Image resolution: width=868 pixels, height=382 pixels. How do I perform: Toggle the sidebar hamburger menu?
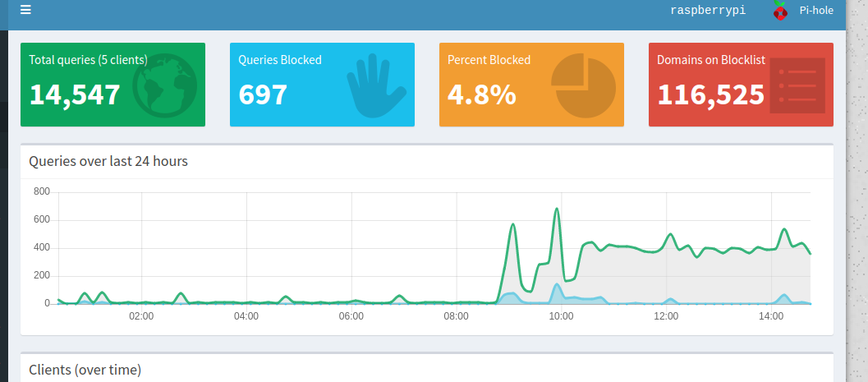pyautogui.click(x=25, y=10)
